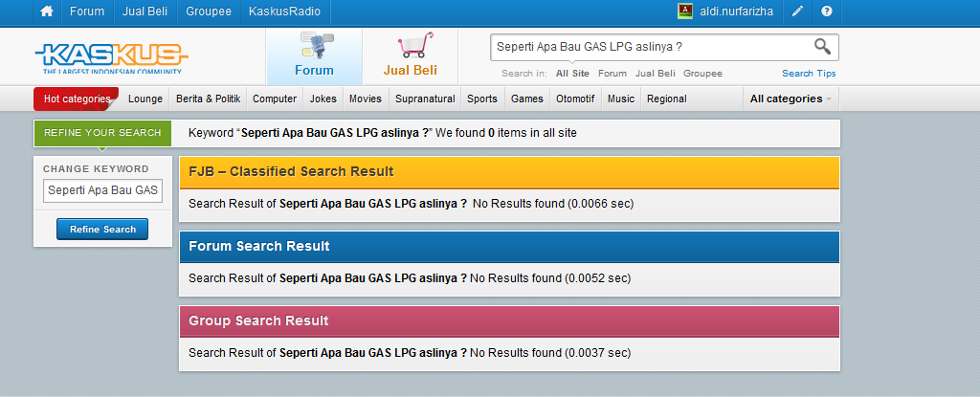Select 'Forum' search scope under search box
This screenshot has height=397, width=980.
tap(612, 74)
